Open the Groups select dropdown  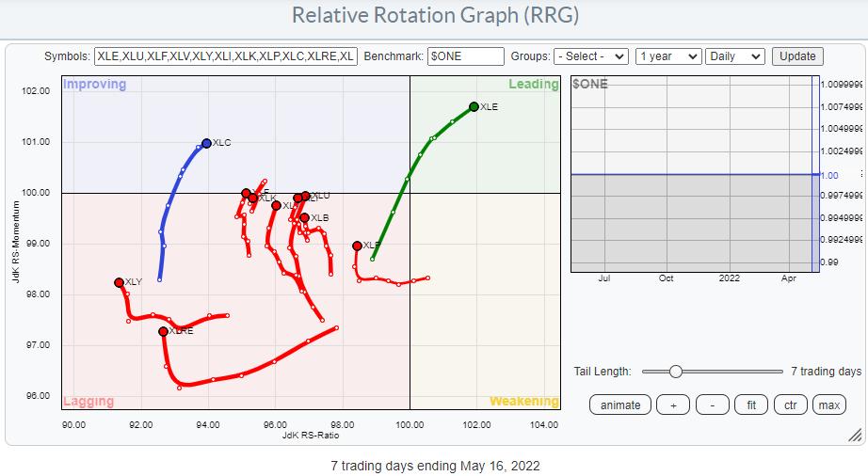(x=591, y=56)
